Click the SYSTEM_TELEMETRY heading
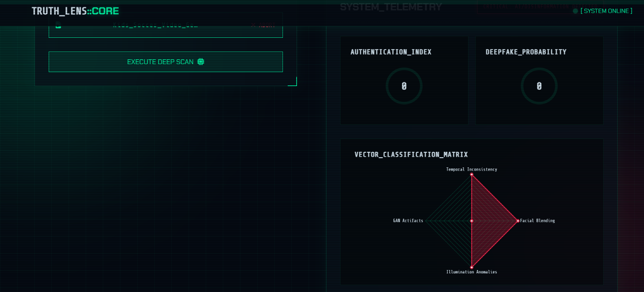The image size is (644, 292). point(391,7)
